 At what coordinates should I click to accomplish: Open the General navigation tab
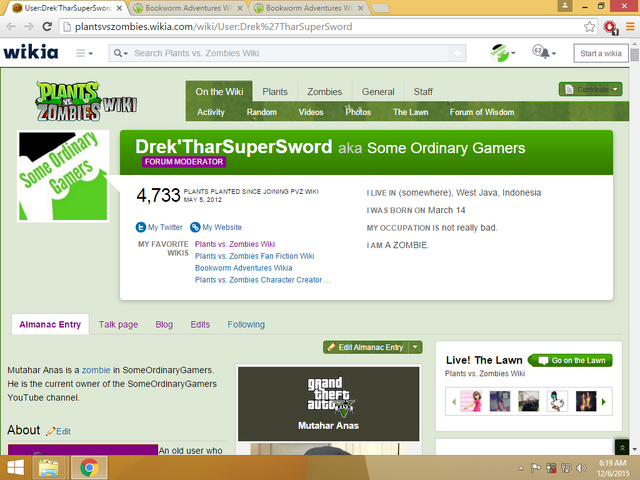pyautogui.click(x=378, y=92)
